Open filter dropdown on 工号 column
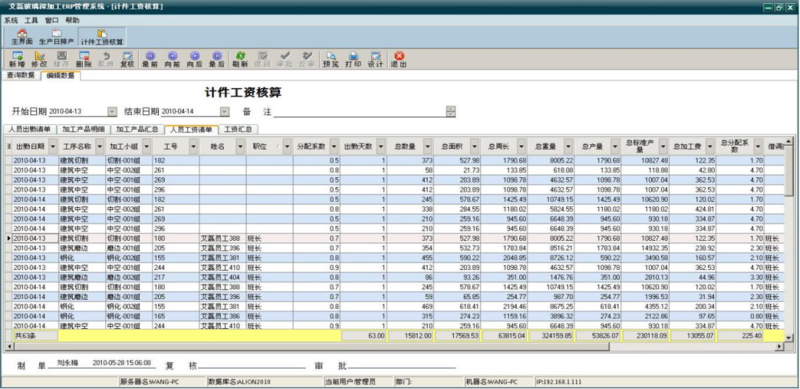800x389 pixels. 193,147
